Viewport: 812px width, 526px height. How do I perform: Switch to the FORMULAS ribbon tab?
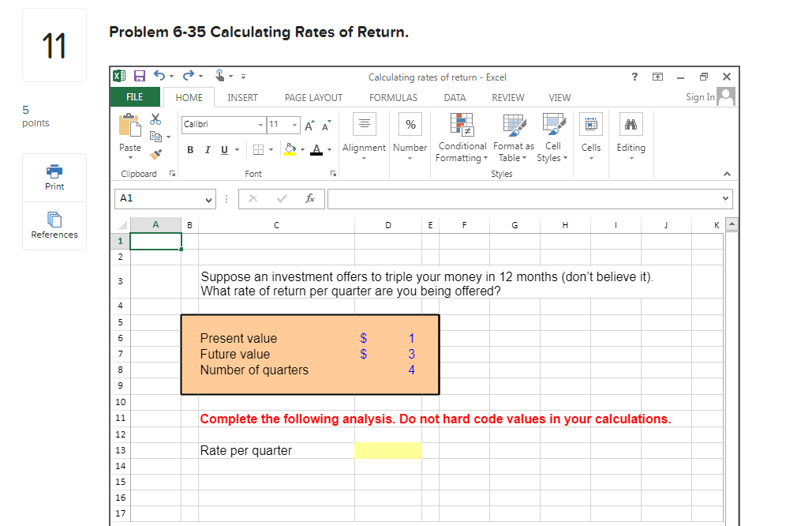pos(393,97)
